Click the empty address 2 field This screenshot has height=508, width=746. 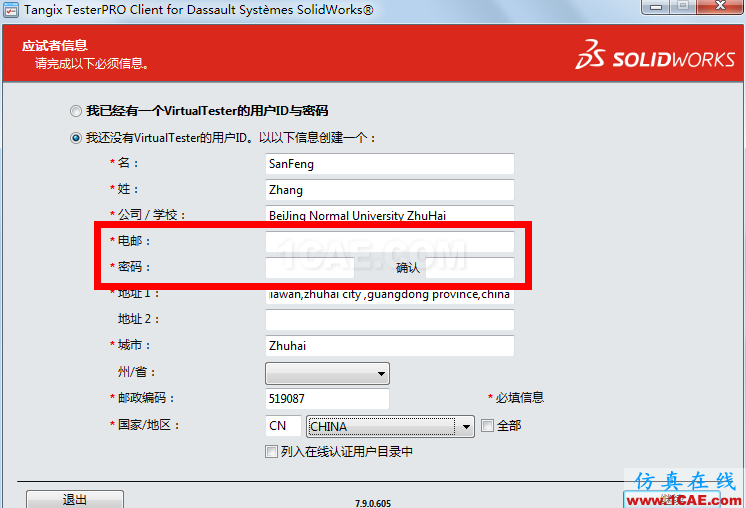coord(390,320)
